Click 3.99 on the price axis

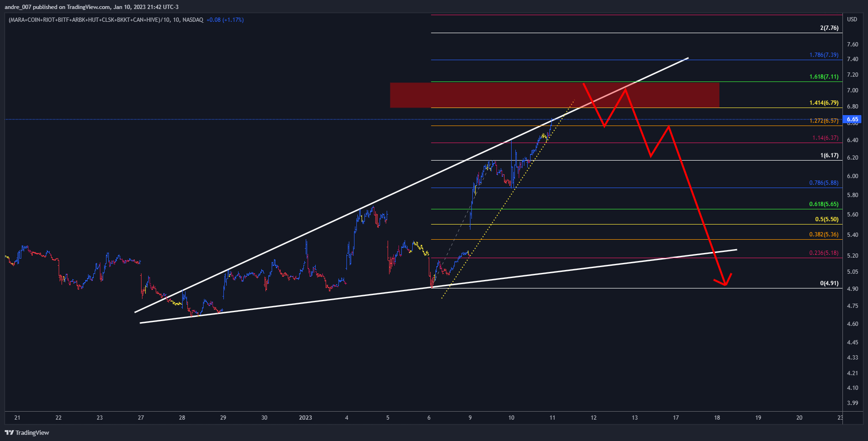coord(852,403)
